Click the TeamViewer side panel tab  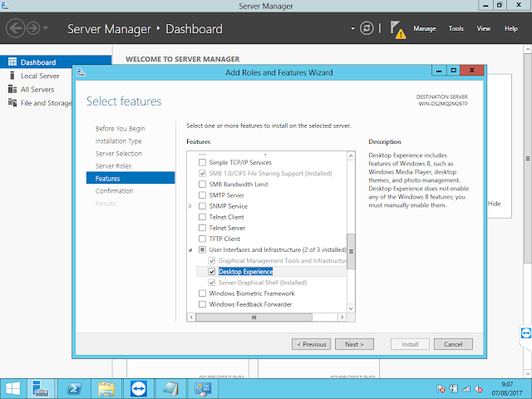[x=525, y=333]
